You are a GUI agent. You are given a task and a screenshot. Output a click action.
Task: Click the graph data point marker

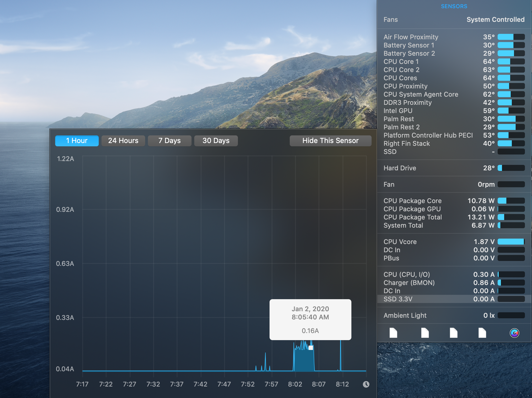[x=310, y=348]
